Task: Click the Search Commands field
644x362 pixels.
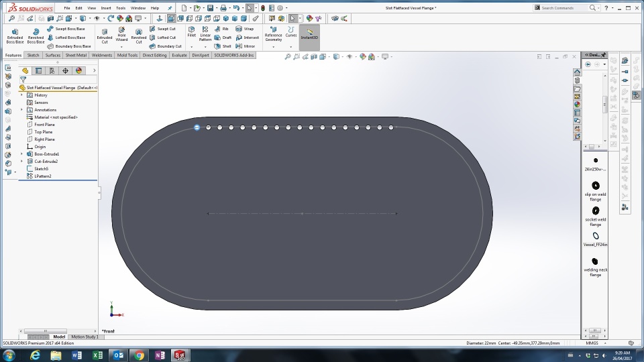Action: [563, 8]
